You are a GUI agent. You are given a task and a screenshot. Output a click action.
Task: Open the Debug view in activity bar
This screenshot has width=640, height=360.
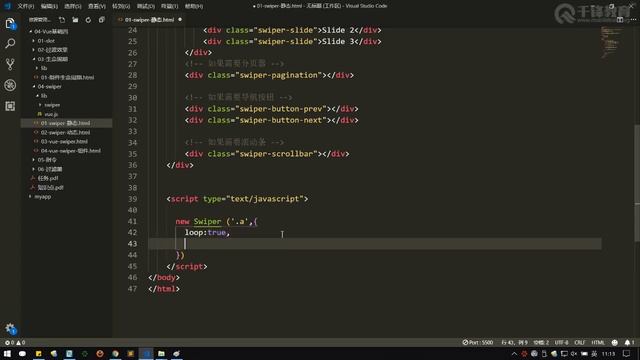tap(10, 85)
